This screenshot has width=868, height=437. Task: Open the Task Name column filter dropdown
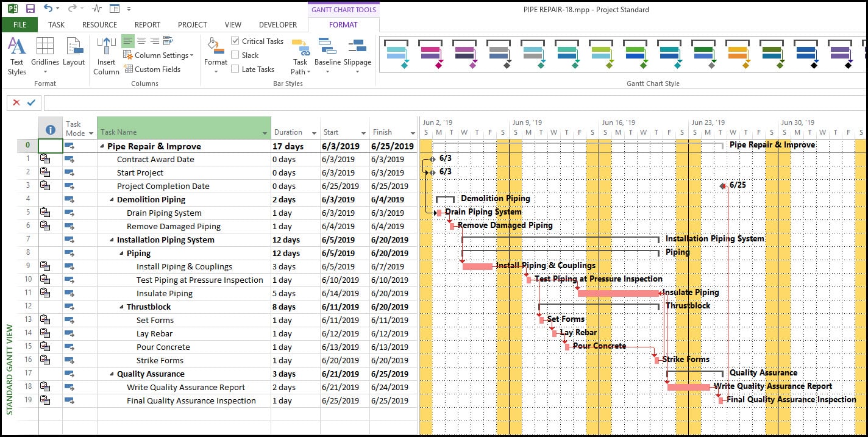tap(265, 133)
